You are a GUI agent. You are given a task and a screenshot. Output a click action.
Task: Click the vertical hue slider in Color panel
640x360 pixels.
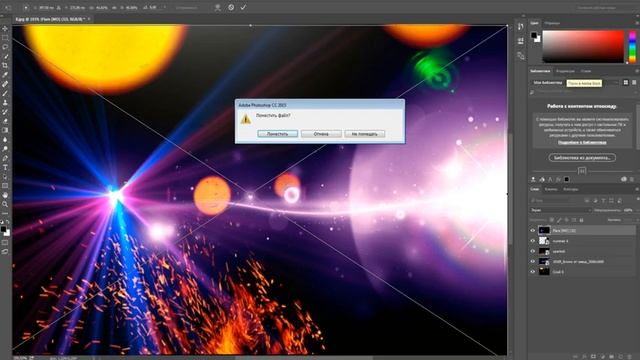632,47
